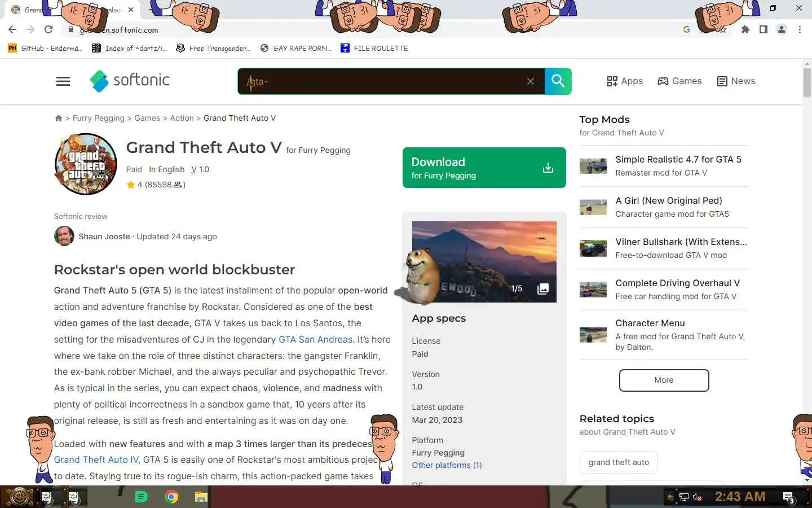Image resolution: width=812 pixels, height=508 pixels.
Task: Click the green chat app taskbar icon
Action: click(141, 497)
